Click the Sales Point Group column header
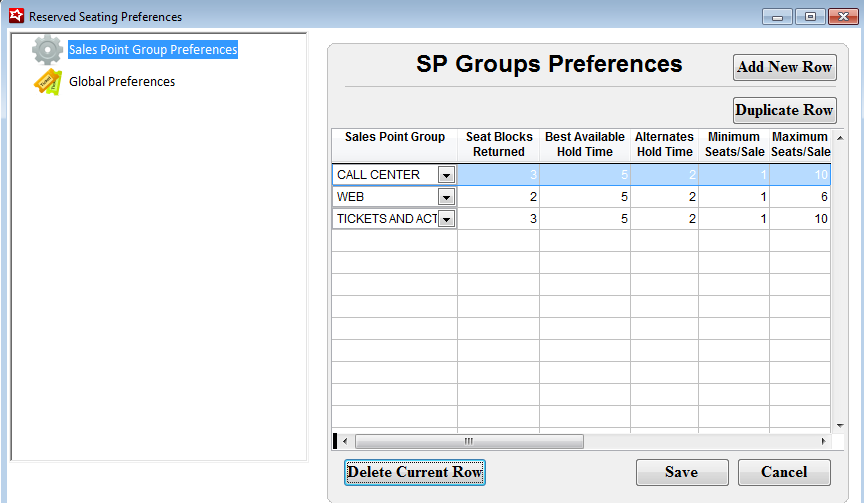 (394, 138)
